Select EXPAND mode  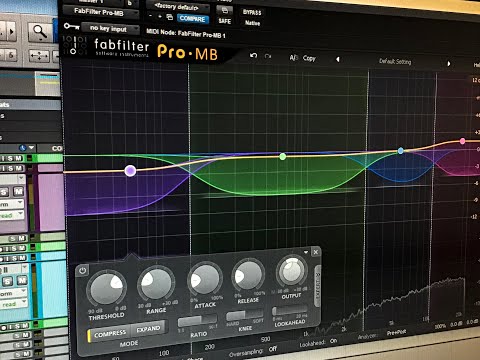click(149, 329)
